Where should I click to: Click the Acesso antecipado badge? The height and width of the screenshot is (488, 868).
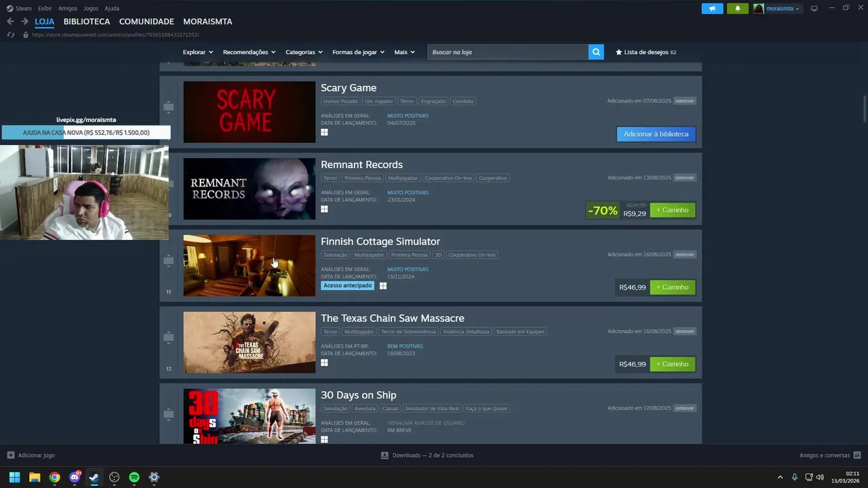coord(348,285)
